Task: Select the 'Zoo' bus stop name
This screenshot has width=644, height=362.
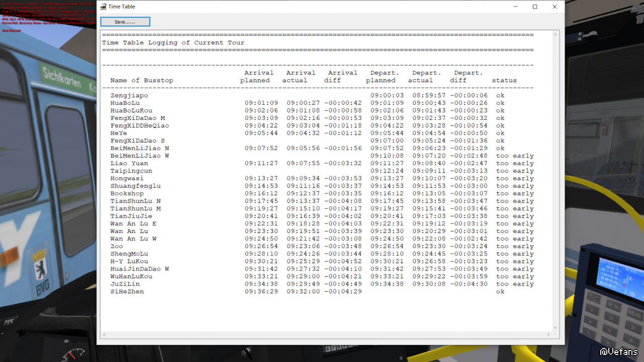Action: coord(117,246)
